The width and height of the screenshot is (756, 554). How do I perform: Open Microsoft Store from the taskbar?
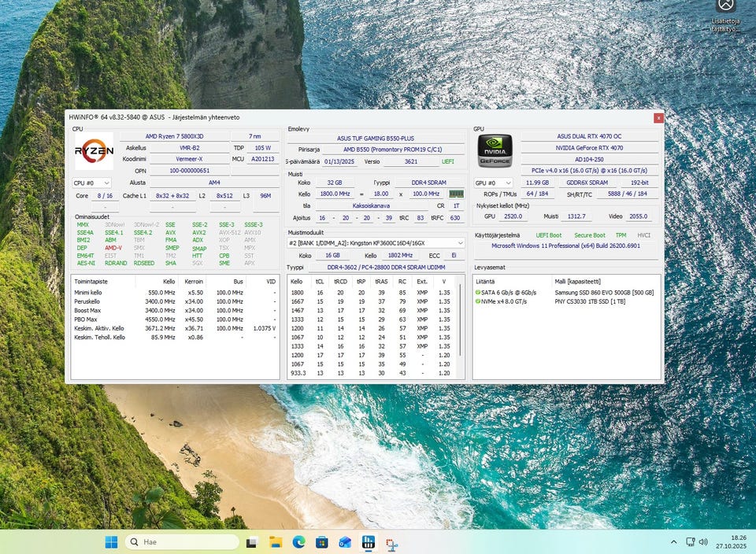(322, 542)
